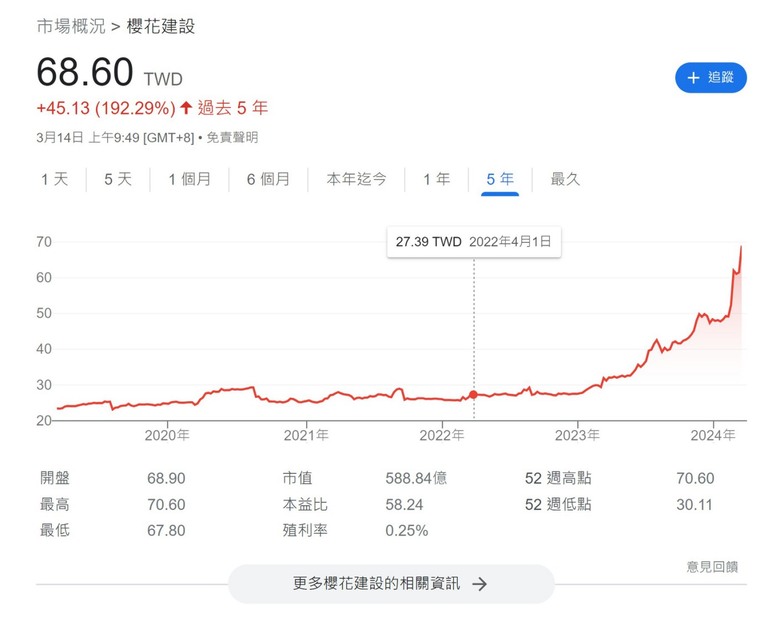Click the 市值 label
This screenshot has width=780, height=641.
297,478
